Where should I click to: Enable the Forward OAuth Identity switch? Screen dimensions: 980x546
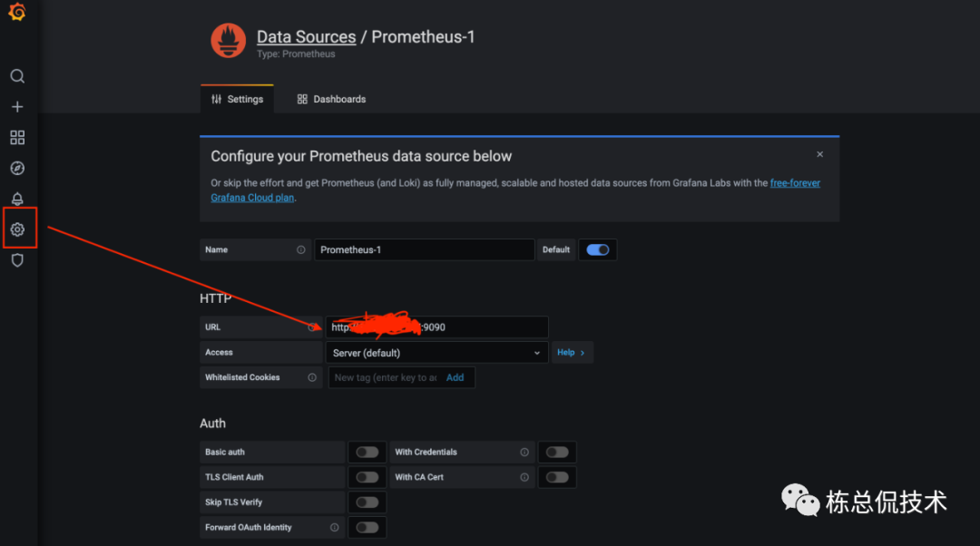tap(367, 527)
